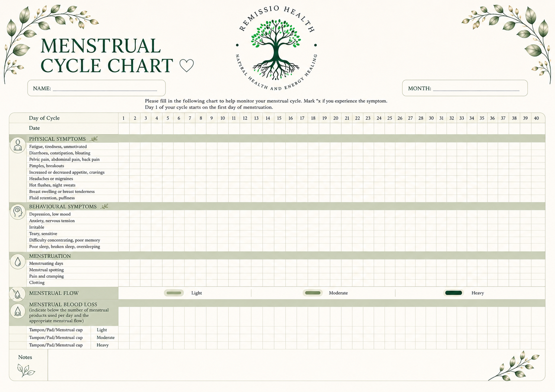Click Headaches or migraines row label

(51, 179)
